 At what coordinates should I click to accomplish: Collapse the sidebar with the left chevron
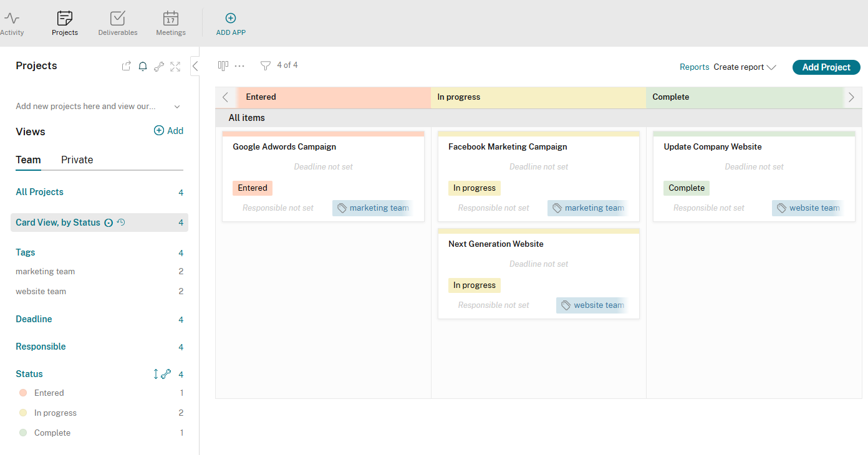tap(195, 65)
